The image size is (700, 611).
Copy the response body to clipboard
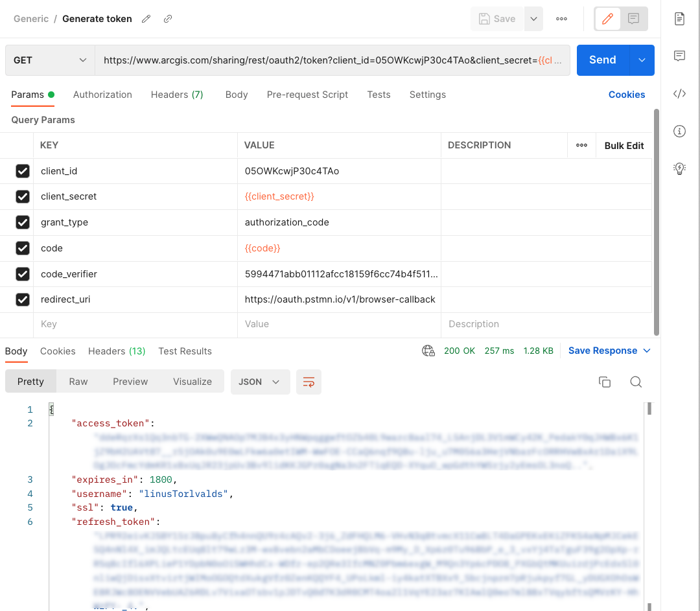click(x=605, y=382)
